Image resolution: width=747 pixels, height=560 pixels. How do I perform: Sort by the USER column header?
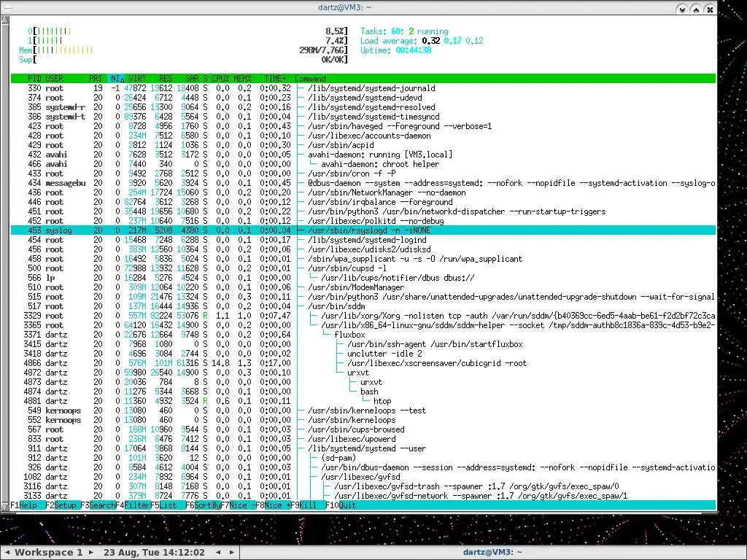click(54, 79)
